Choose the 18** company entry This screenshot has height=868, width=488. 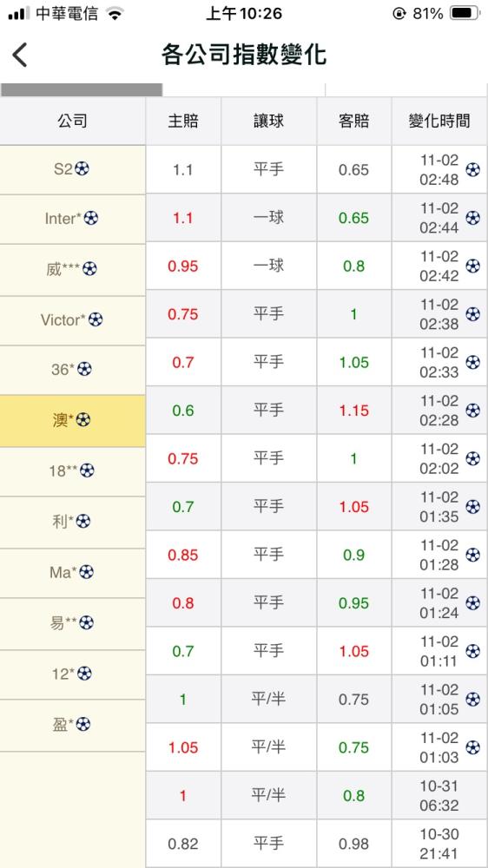coord(73,471)
